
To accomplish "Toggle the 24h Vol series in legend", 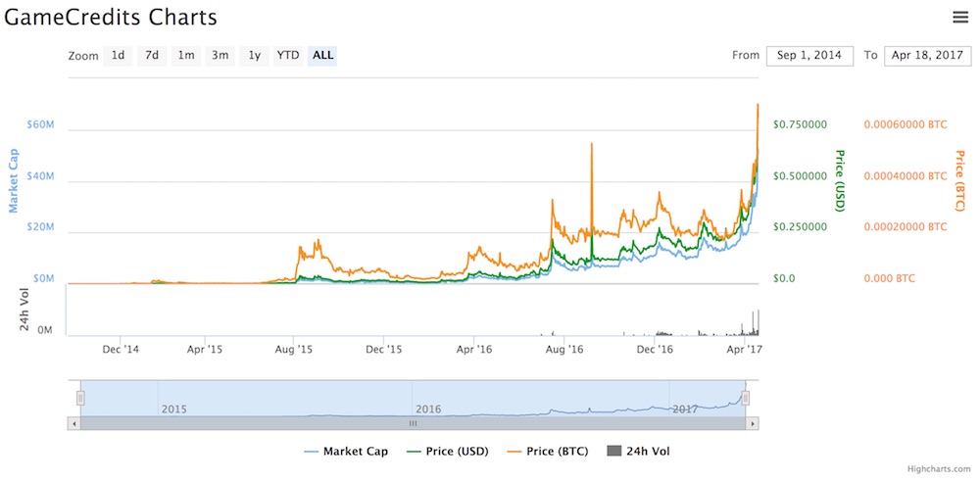I will (638, 452).
